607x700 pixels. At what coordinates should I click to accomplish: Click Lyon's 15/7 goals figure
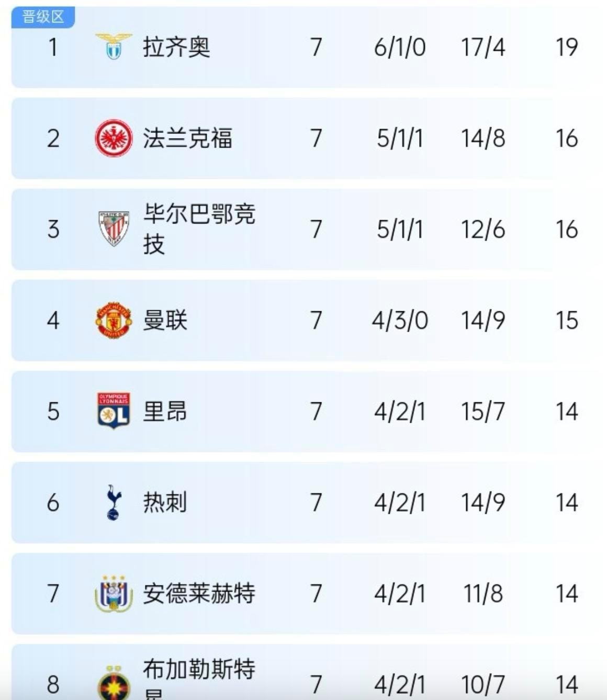click(482, 411)
